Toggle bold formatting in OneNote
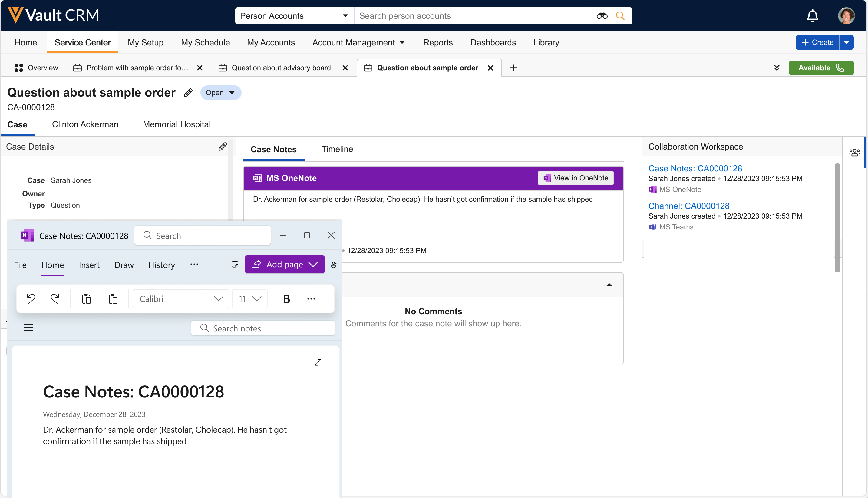This screenshot has width=868, height=498. pos(286,298)
